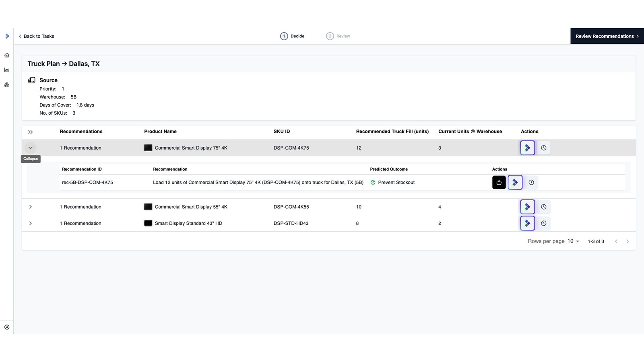Click SKU DSP-COM-4K75 cell
This screenshot has width=644, height=362.
(291, 148)
